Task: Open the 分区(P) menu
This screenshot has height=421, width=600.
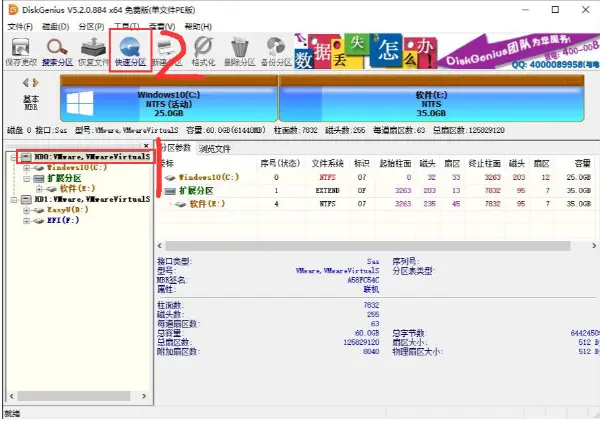Action: [91, 27]
